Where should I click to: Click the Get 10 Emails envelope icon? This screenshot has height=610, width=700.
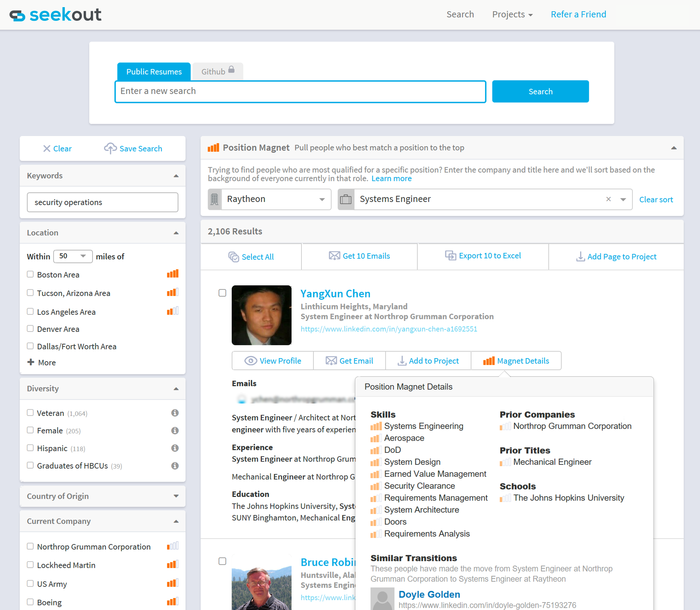click(334, 256)
